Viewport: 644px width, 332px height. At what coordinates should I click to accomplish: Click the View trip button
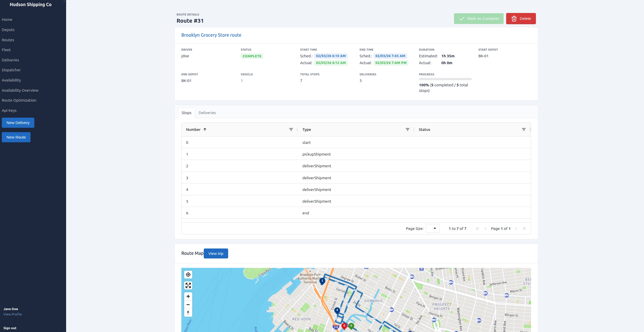pyautogui.click(x=216, y=253)
